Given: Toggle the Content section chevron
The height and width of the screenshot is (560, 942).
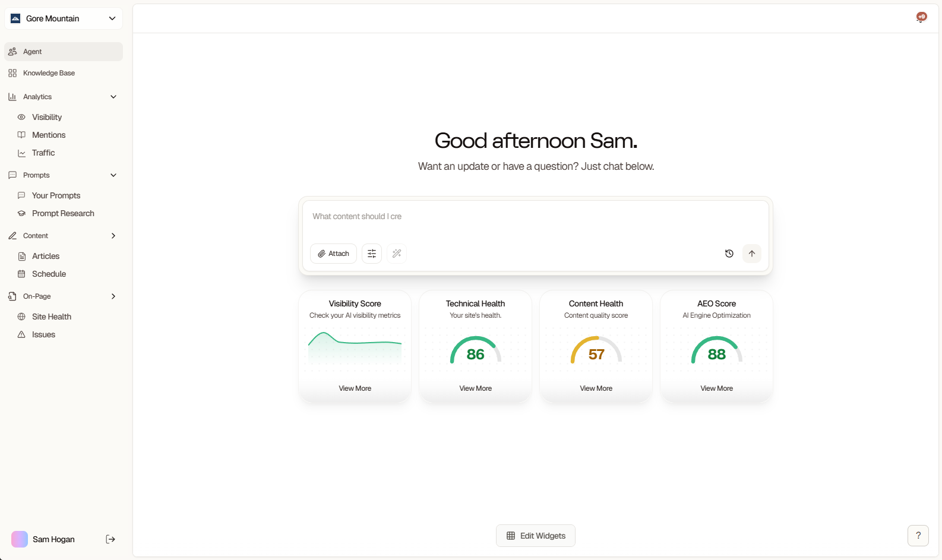Looking at the screenshot, I should point(113,236).
